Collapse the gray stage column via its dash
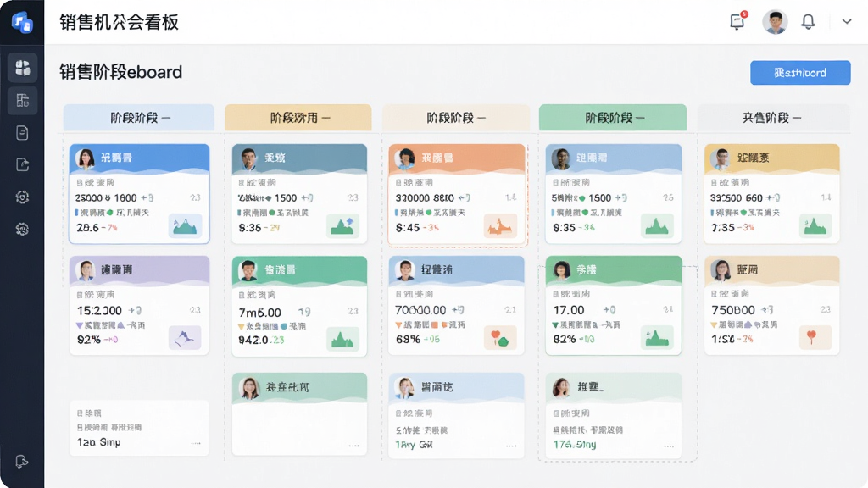This screenshot has width=868, height=488. [x=797, y=118]
